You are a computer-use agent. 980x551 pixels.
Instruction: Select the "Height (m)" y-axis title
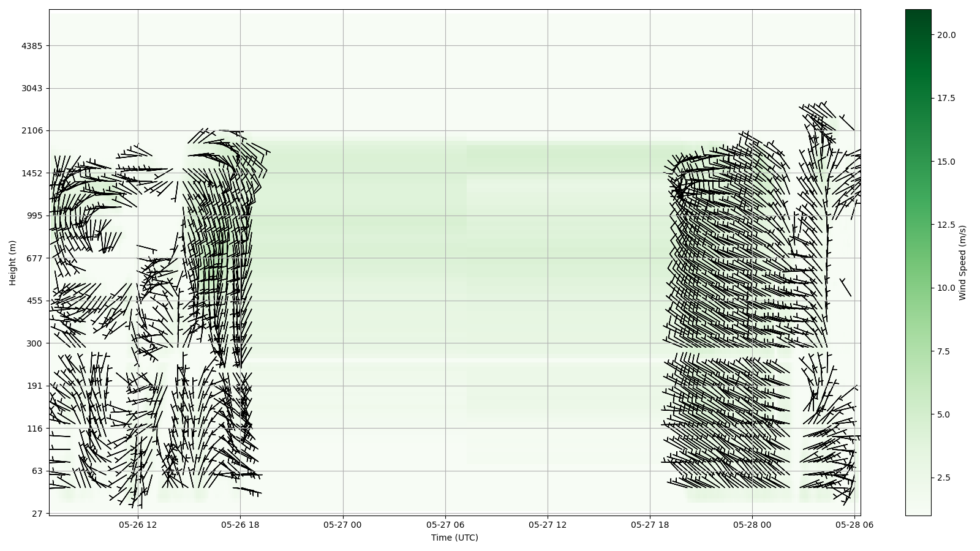[x=12, y=262]
